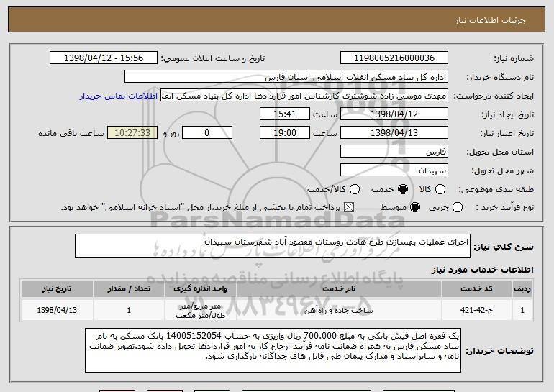Click the request creator name field
The width and height of the screenshot is (554, 392).
pyautogui.click(x=304, y=96)
